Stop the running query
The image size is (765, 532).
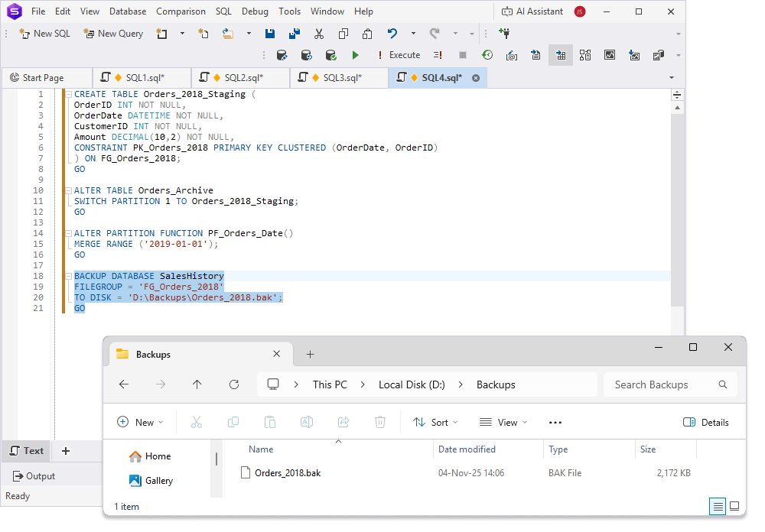[x=463, y=55]
